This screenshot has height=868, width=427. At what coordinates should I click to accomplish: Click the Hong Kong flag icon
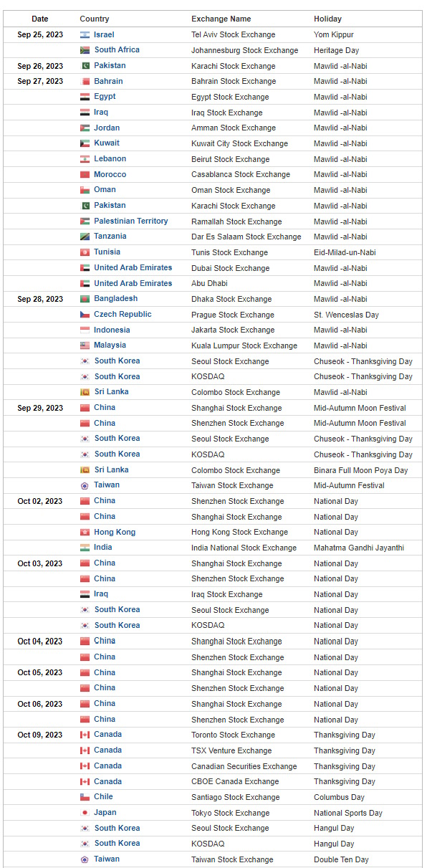[85, 532]
